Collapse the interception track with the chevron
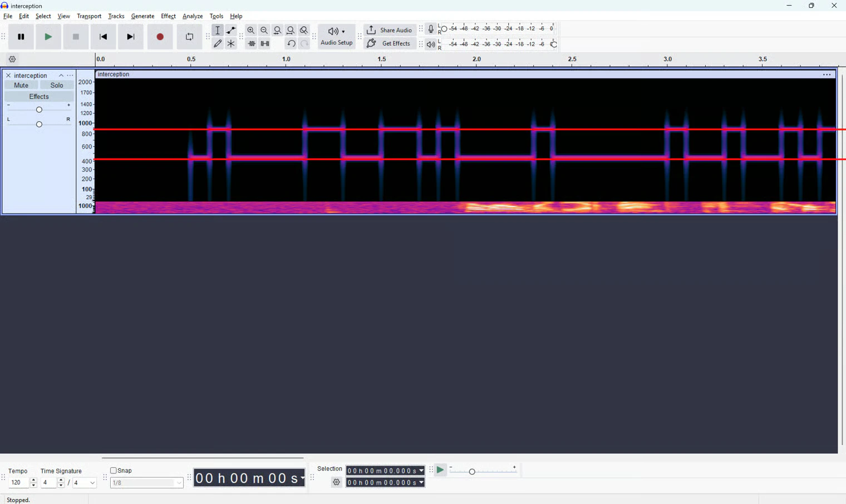 [x=61, y=76]
